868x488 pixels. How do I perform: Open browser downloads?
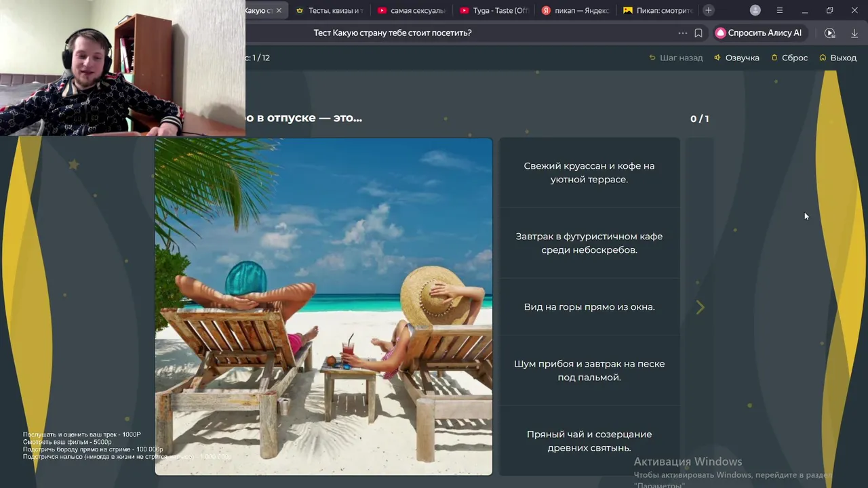click(854, 33)
